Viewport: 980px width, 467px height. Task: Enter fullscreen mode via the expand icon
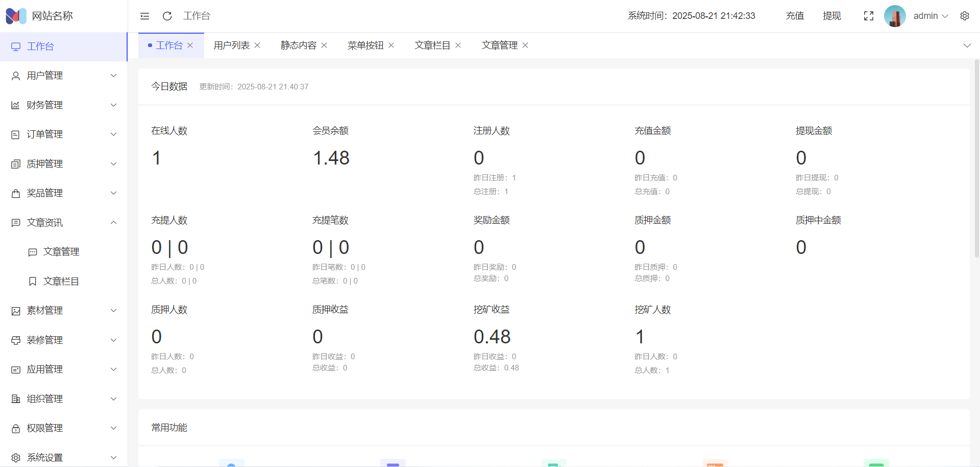(x=868, y=16)
